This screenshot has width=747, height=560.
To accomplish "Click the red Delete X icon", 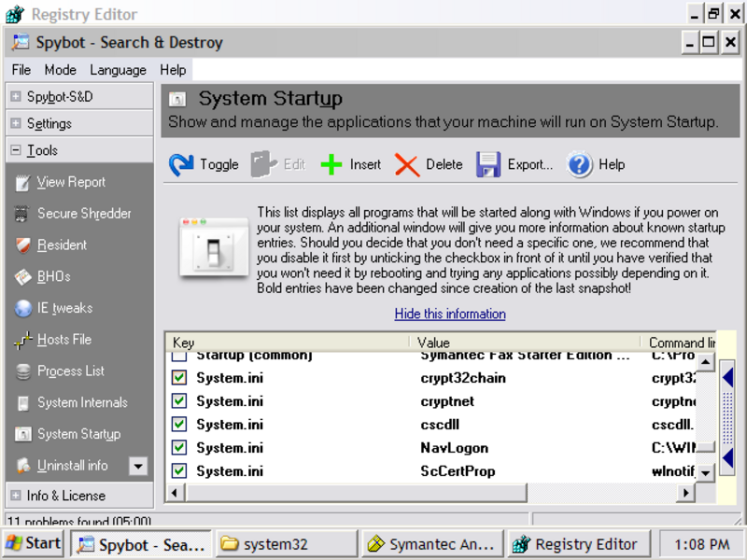I will click(407, 165).
